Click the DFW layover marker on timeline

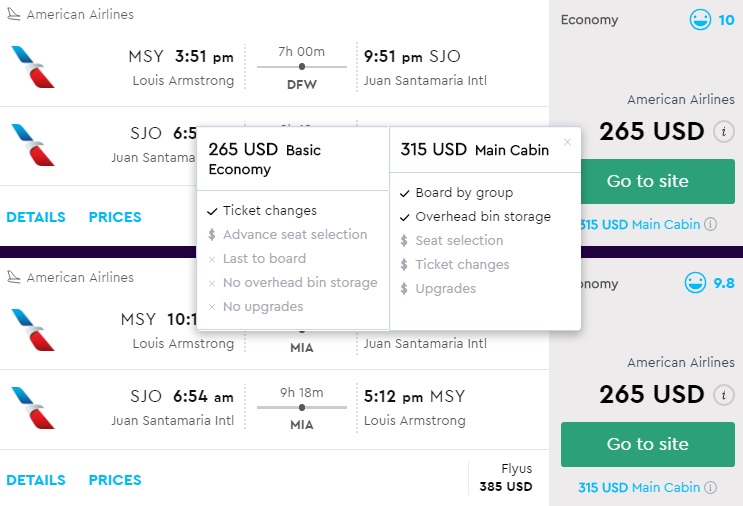coord(302,67)
